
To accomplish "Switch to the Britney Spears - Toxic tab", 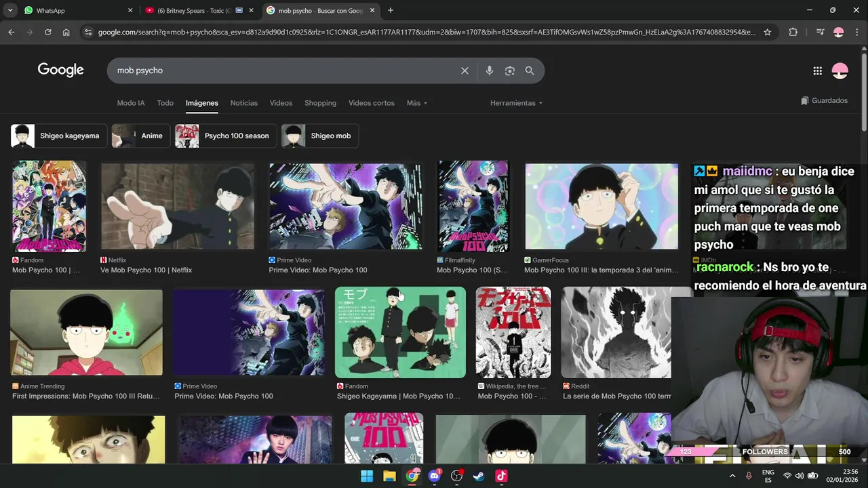I will click(193, 10).
